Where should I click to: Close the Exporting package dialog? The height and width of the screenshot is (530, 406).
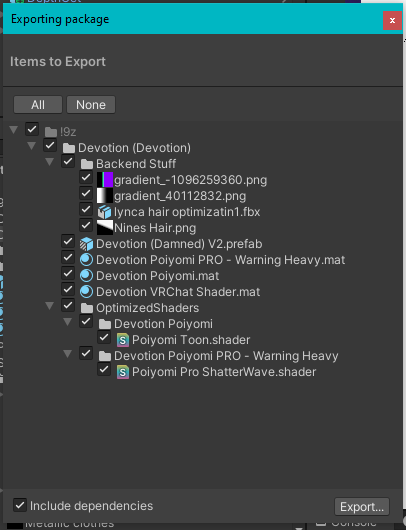(x=392, y=21)
